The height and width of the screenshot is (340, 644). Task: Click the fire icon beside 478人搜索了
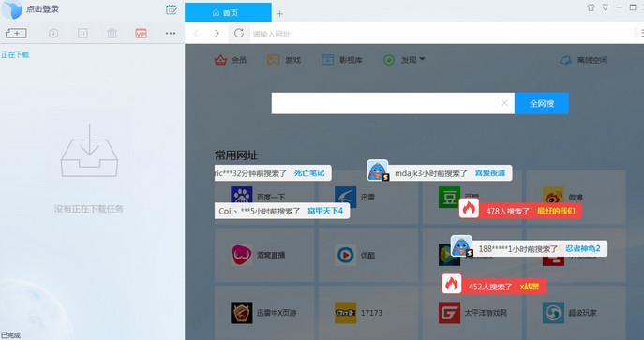click(x=469, y=208)
